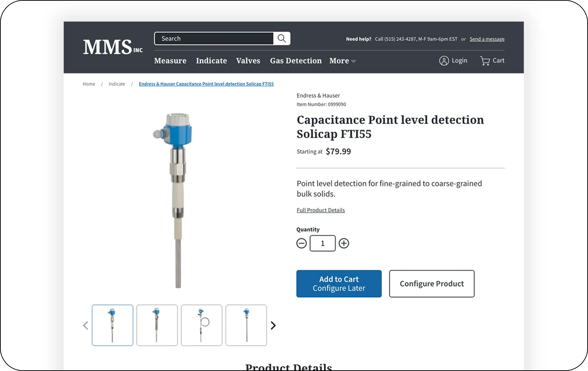Screen dimensions: 588x371
Task: Click Add to Cart Configure Later button
Action: point(339,284)
